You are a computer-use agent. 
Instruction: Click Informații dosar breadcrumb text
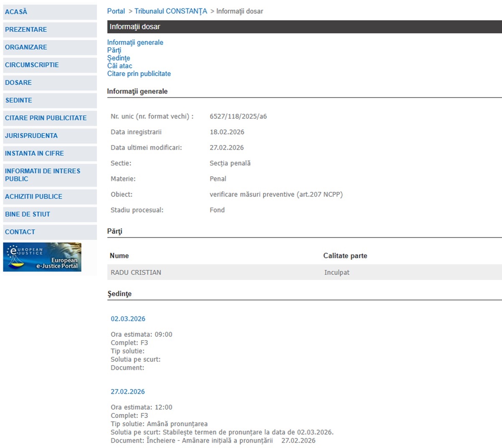[240, 11]
